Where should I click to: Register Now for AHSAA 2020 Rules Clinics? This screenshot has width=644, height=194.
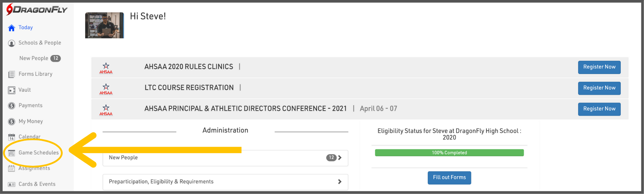point(599,67)
